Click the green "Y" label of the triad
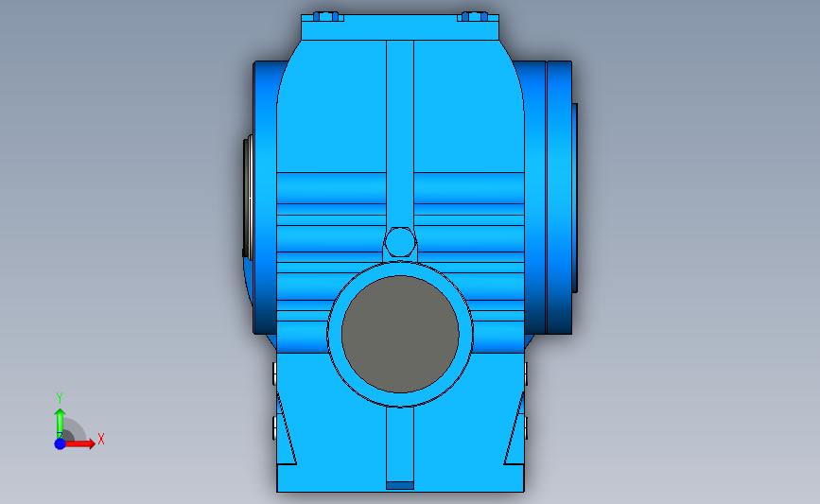 (x=59, y=398)
